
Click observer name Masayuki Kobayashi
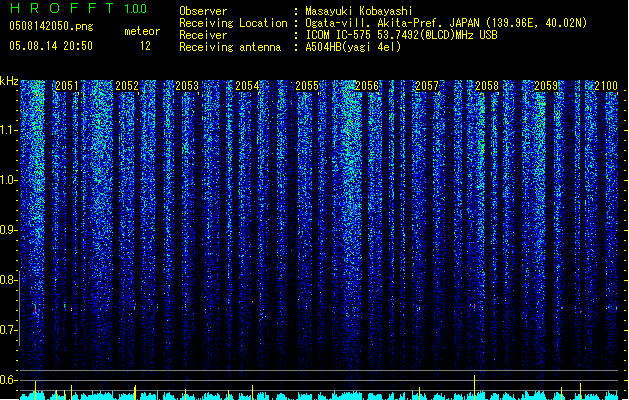(359, 11)
